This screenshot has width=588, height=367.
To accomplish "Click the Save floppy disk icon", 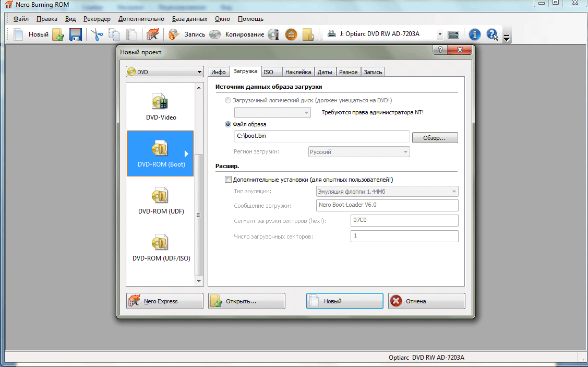I will coord(75,34).
